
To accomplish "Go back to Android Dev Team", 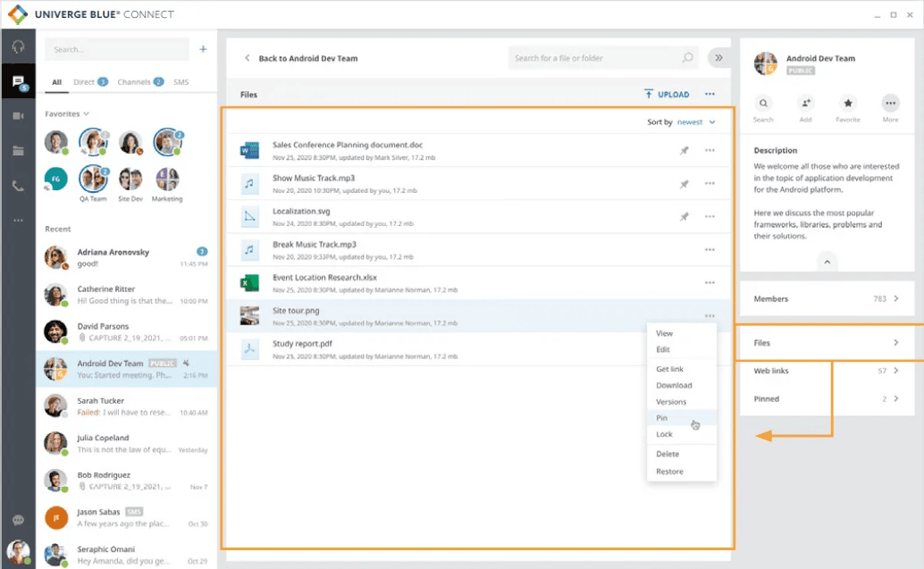I will [300, 59].
